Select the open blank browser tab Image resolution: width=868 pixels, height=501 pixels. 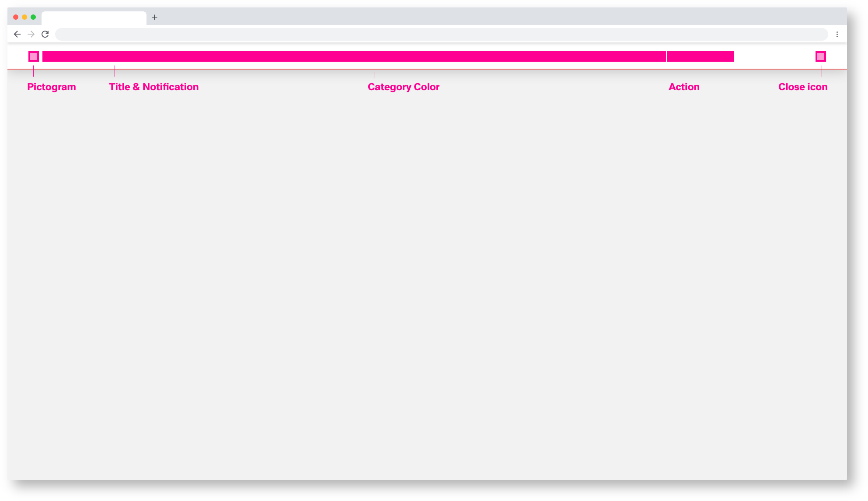(94, 18)
